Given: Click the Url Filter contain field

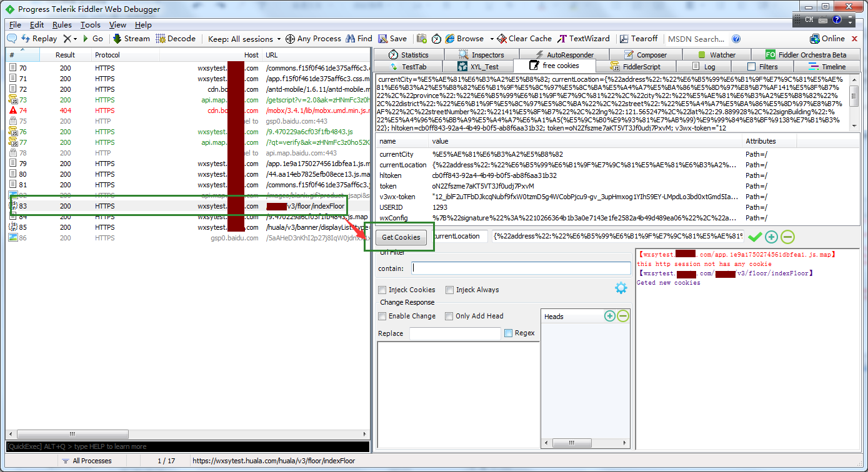Looking at the screenshot, I should (x=521, y=268).
